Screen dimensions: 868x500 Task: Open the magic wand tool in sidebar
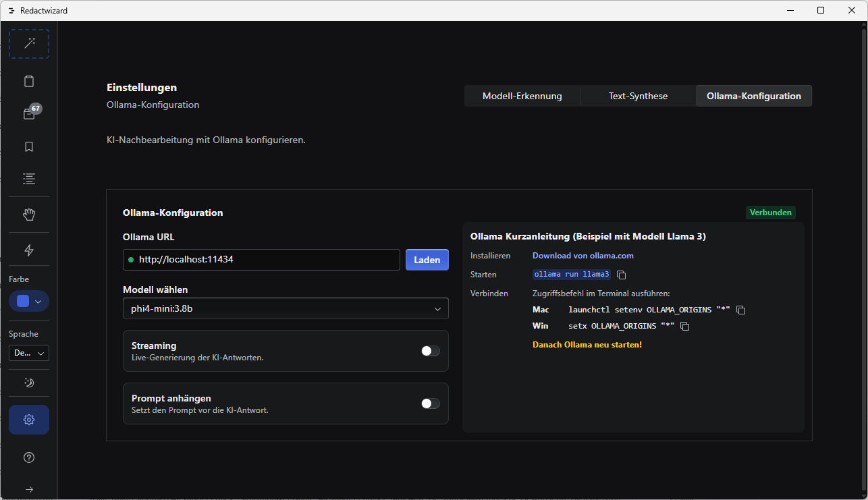(x=29, y=44)
